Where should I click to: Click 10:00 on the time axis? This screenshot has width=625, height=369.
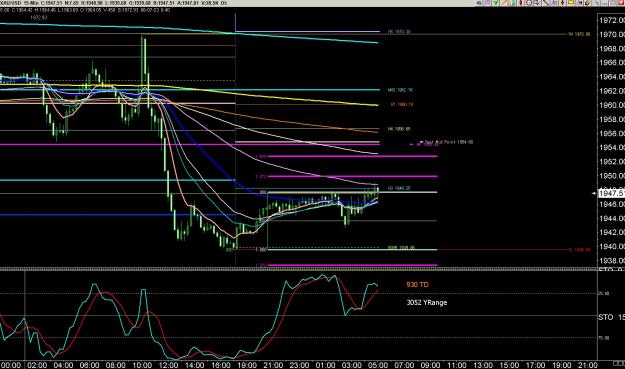pos(142,365)
